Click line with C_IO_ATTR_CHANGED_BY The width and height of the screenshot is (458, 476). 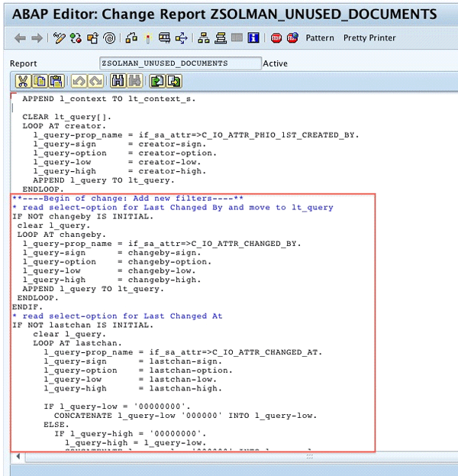pyautogui.click(x=162, y=244)
